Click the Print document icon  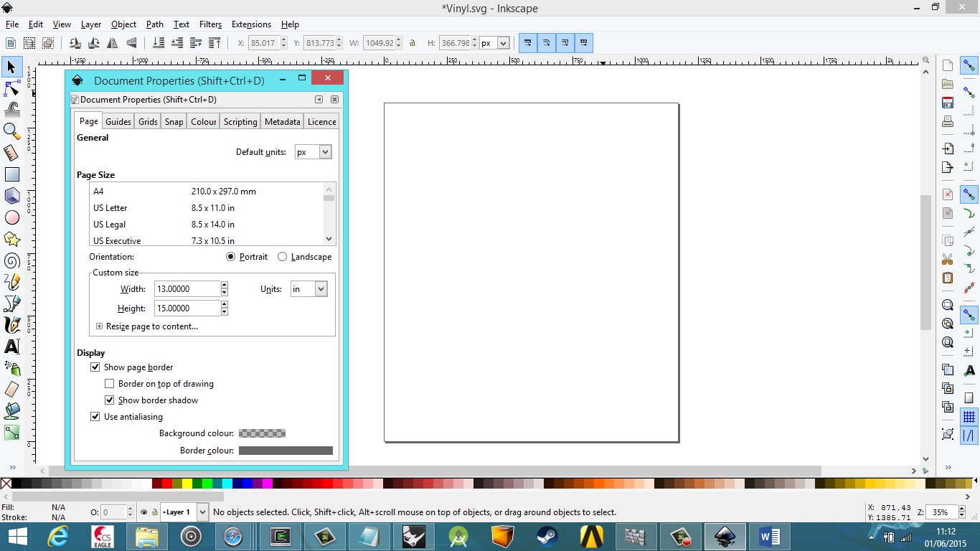pos(948,121)
